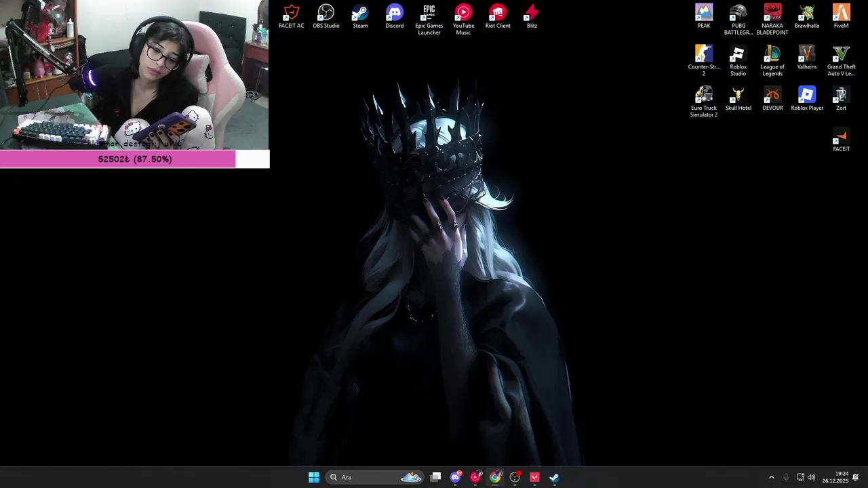The image size is (868, 488).
Task: Select the League of Legends icon
Action: coord(772,61)
